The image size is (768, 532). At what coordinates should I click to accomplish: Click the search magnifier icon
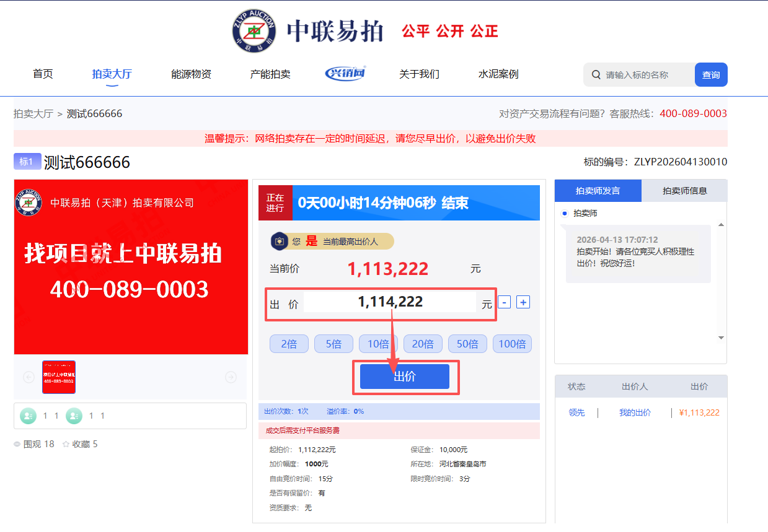point(596,75)
